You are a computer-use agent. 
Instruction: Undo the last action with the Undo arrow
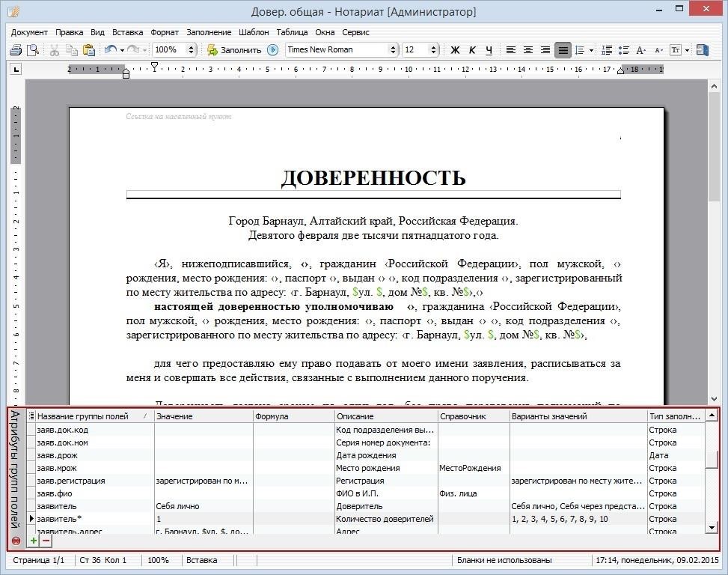(x=111, y=49)
